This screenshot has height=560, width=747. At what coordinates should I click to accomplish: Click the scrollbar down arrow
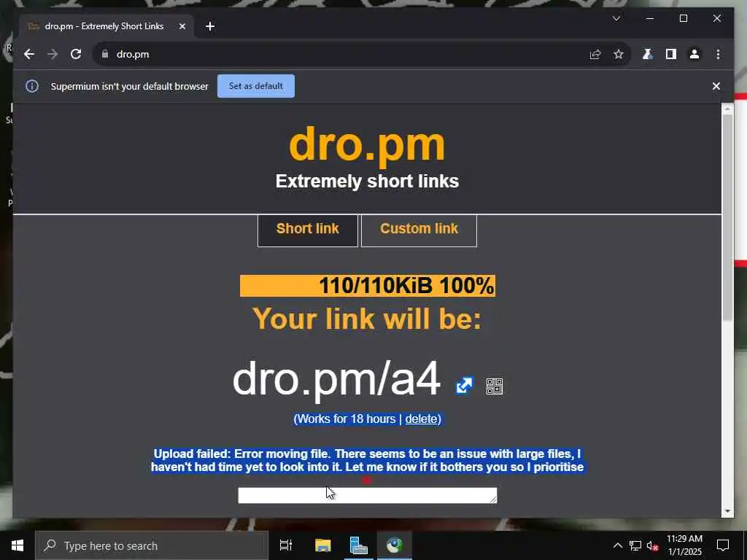point(727,511)
